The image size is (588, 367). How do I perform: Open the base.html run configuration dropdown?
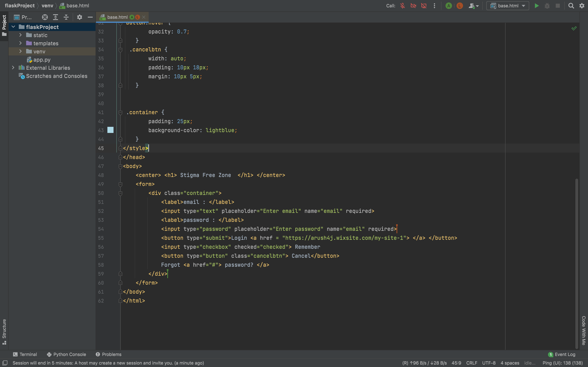pyautogui.click(x=508, y=6)
